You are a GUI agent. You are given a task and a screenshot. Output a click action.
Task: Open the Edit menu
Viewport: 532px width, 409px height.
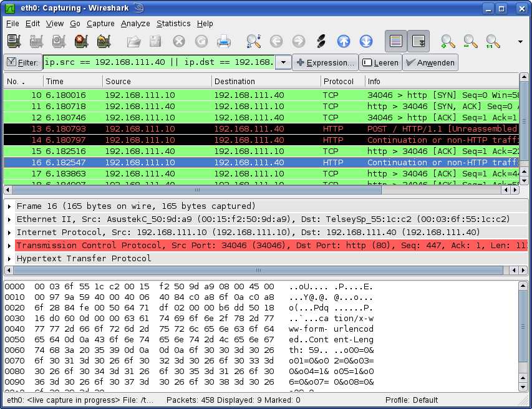pyautogui.click(x=32, y=24)
